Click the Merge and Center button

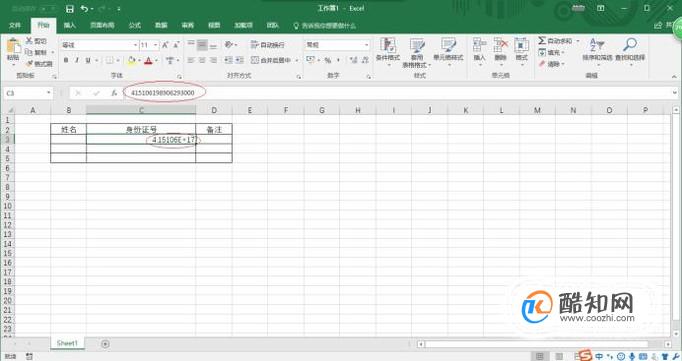point(271,60)
